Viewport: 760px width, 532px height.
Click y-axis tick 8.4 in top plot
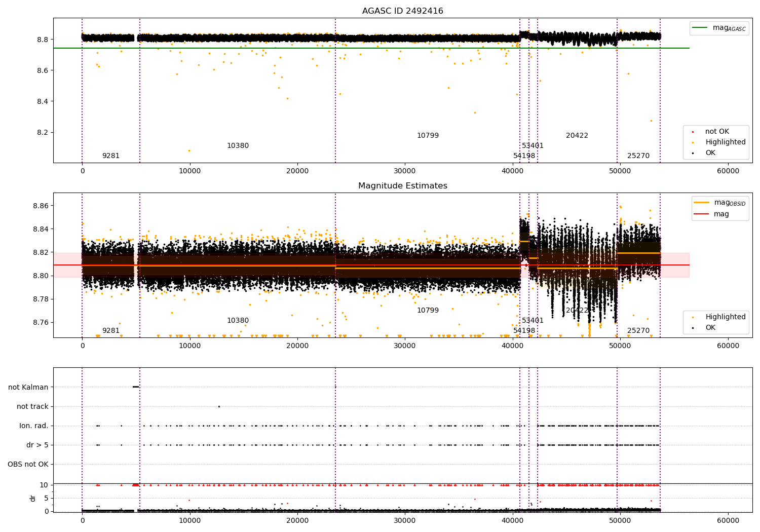[43, 101]
